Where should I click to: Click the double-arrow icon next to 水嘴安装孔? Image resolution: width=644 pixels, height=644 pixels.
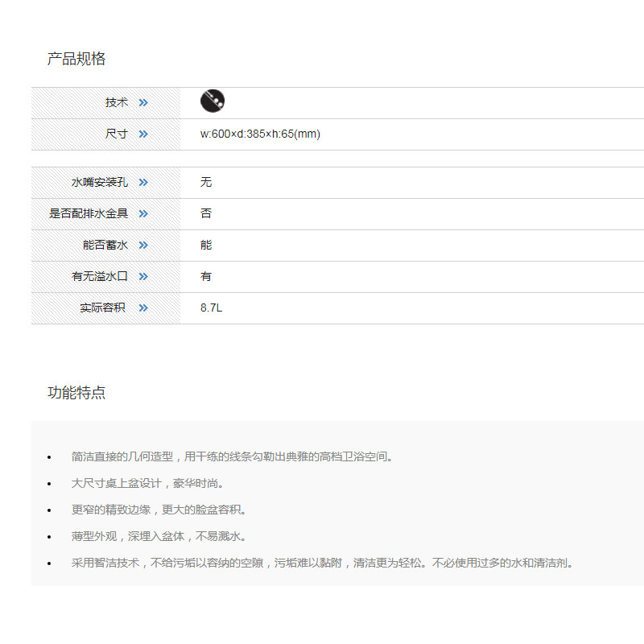pos(143,183)
